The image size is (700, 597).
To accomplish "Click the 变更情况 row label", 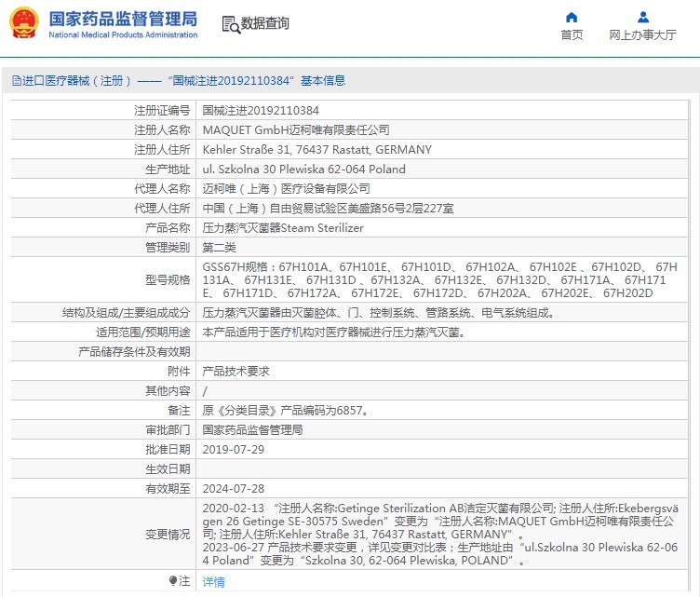I will pyautogui.click(x=168, y=535).
